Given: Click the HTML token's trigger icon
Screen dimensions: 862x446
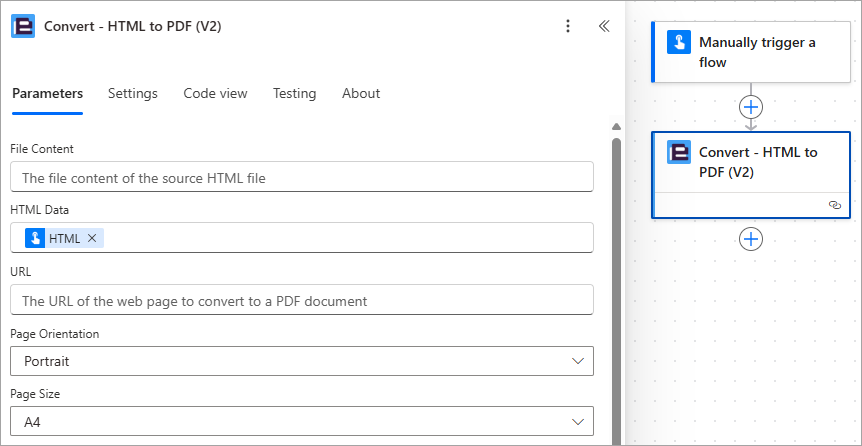Looking at the screenshot, I should [35, 238].
